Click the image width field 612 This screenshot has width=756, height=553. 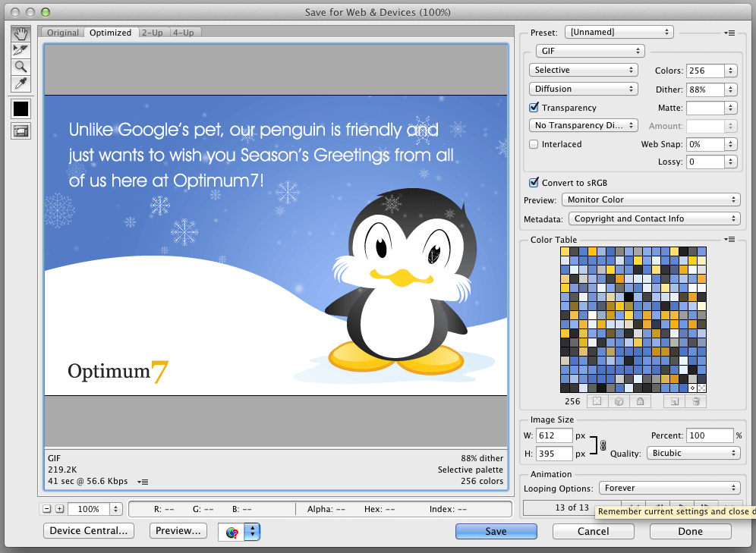pos(554,435)
